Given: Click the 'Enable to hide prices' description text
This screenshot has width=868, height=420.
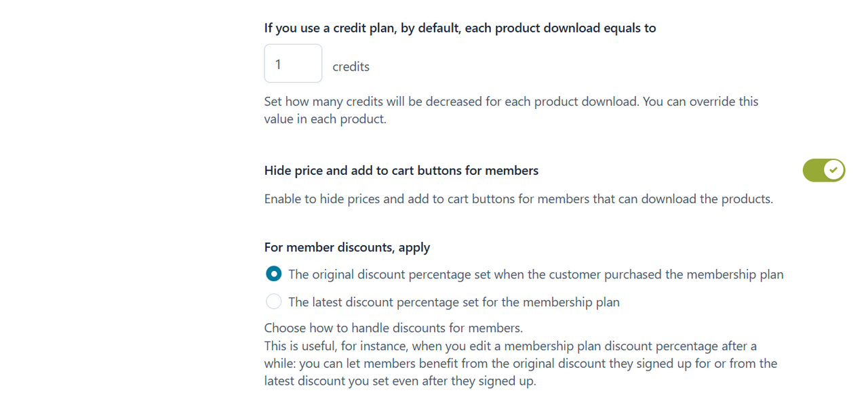Looking at the screenshot, I should point(518,199).
